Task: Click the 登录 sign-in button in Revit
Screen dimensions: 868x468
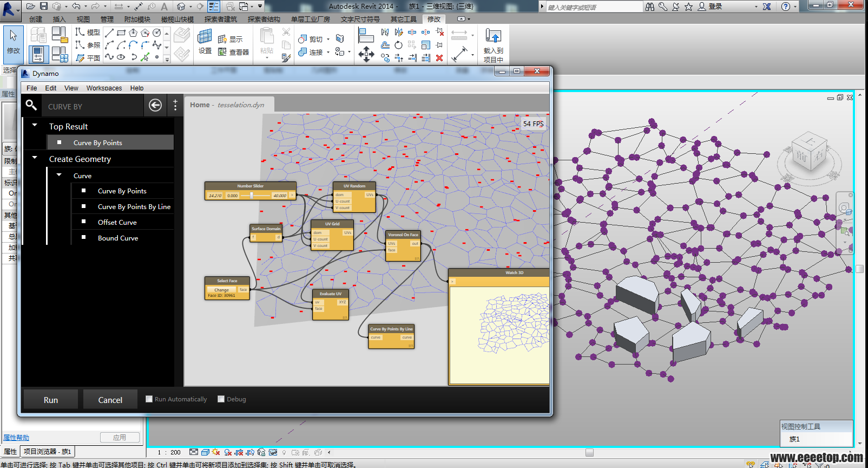Action: [x=711, y=6]
